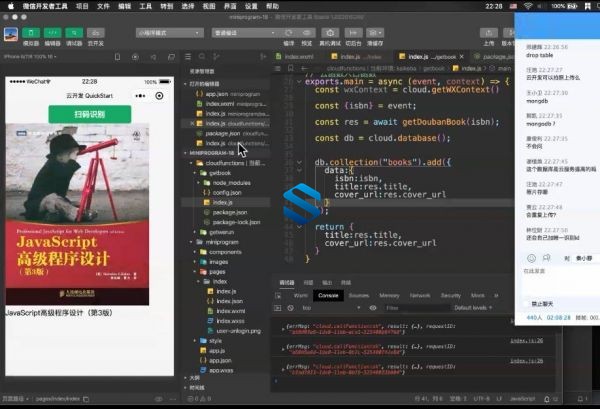Toggle the console sidebar panel icon
600x409 pixels.
pyautogui.click(x=278, y=308)
